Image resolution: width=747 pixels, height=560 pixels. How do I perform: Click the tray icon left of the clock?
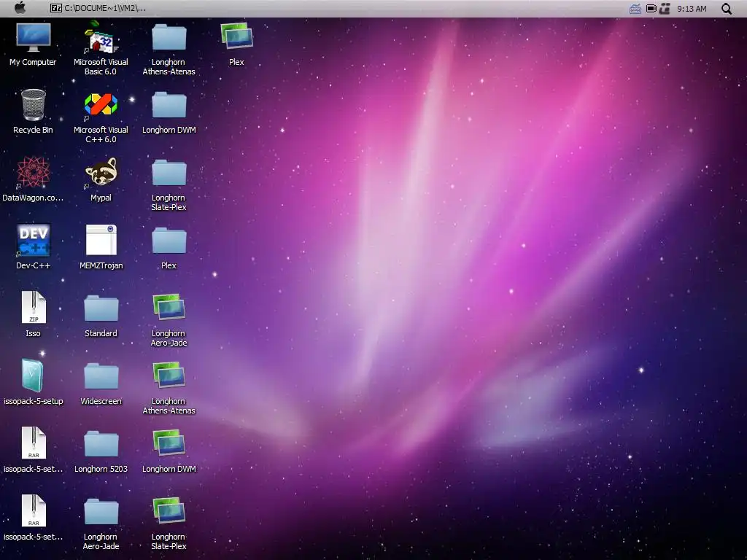click(665, 9)
